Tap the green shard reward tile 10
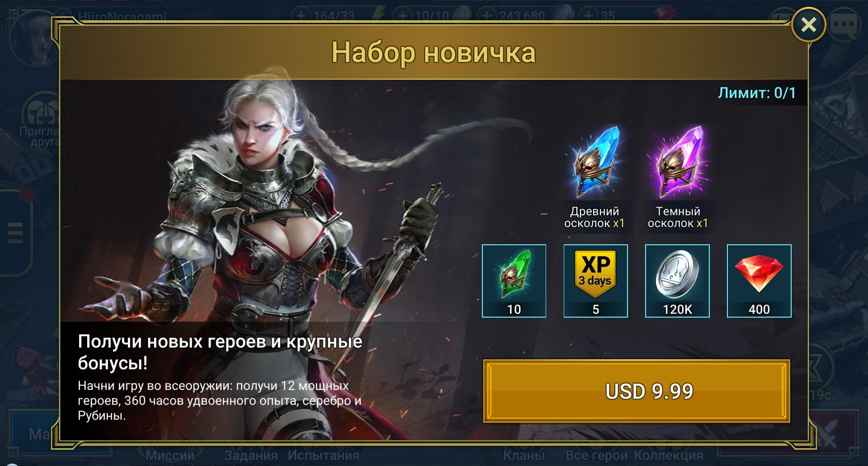The width and height of the screenshot is (868, 466). click(x=514, y=281)
